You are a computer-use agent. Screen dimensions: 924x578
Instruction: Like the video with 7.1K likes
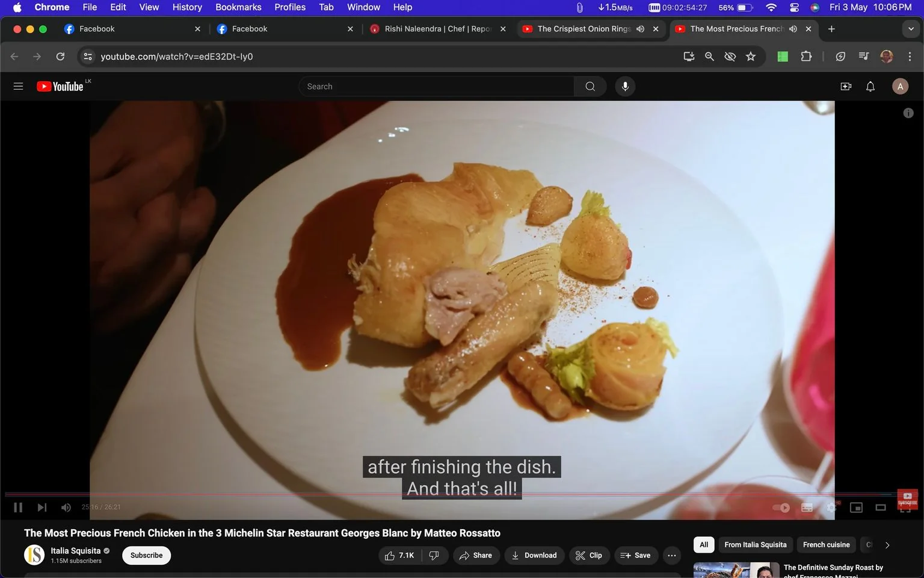(x=399, y=555)
